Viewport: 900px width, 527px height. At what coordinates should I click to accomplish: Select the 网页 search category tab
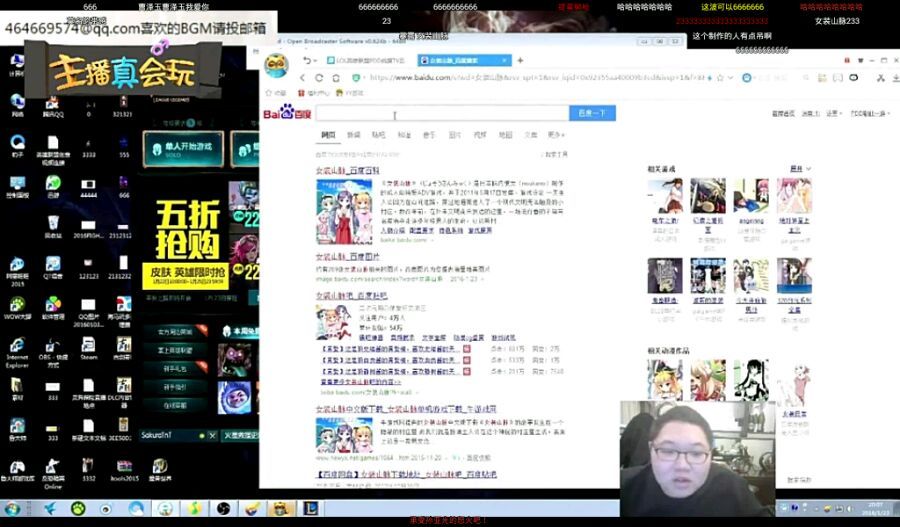click(327, 134)
